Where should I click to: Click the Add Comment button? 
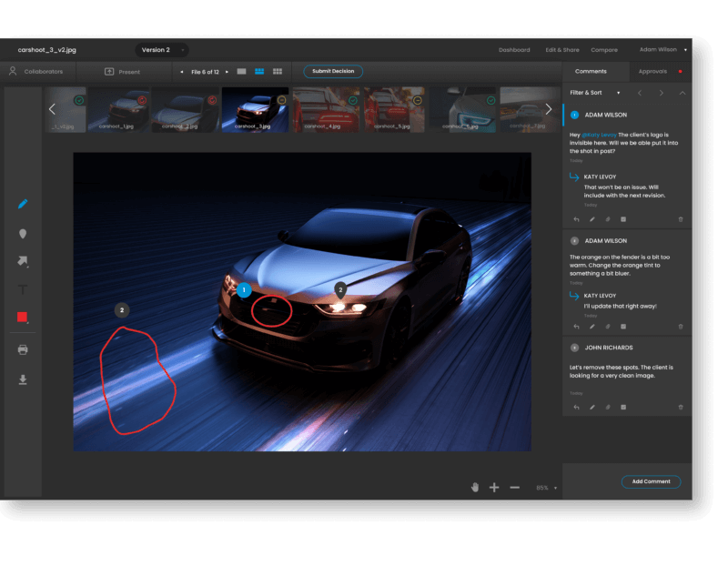(652, 481)
